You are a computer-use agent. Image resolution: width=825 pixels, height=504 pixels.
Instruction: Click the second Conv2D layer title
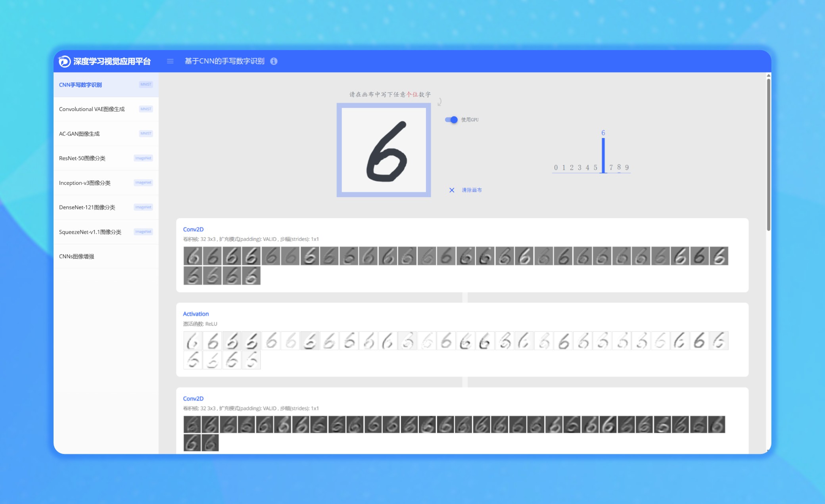[x=193, y=399]
